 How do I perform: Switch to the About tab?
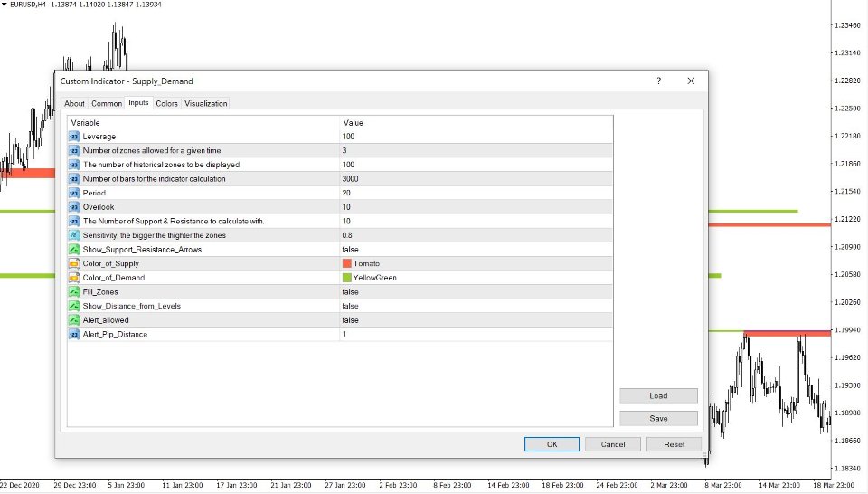coord(74,103)
